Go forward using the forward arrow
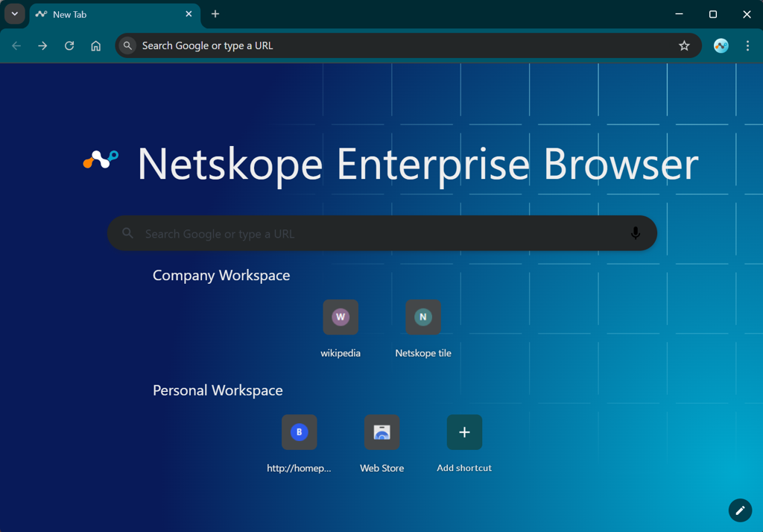 coord(42,45)
